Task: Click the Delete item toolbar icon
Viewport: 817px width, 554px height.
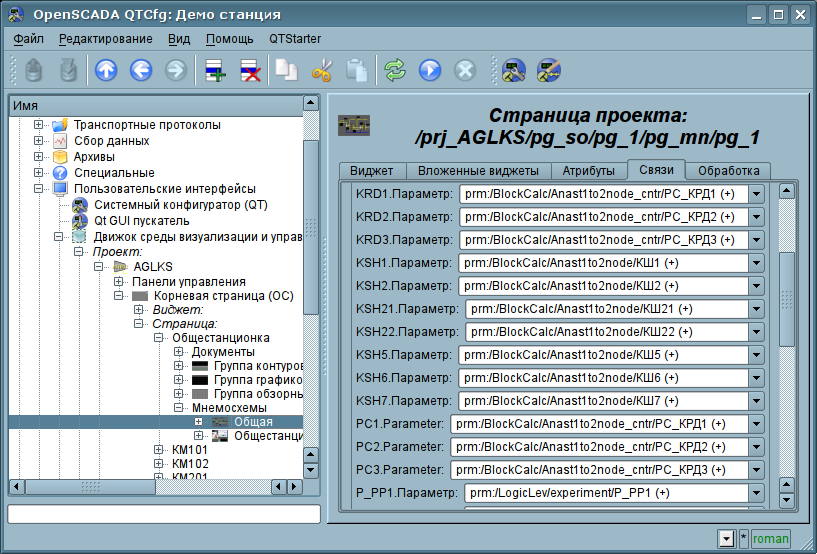Action: point(250,70)
